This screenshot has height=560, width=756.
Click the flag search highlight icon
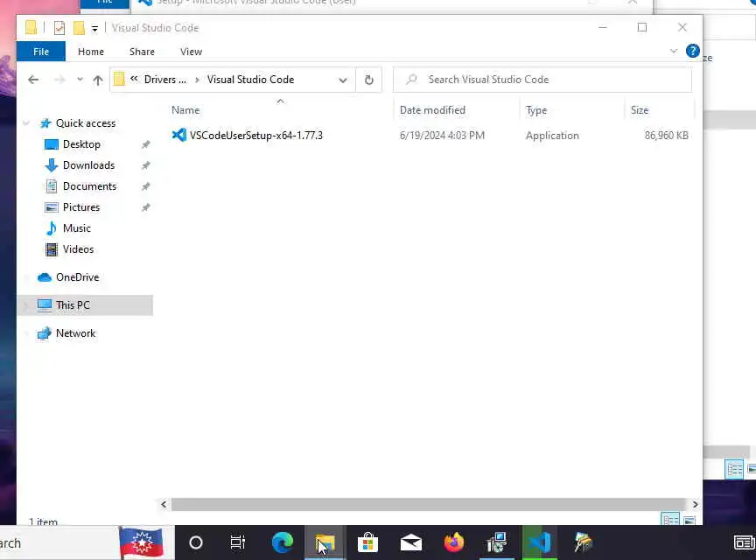click(x=141, y=542)
